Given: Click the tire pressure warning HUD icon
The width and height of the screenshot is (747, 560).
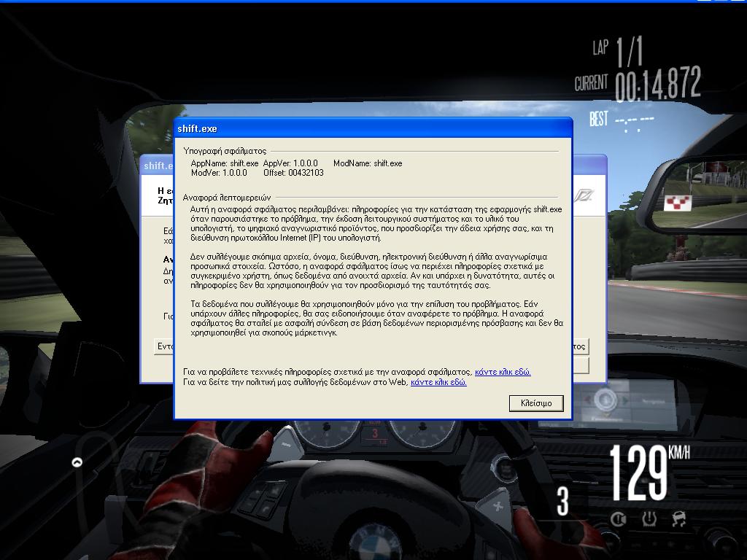Looking at the screenshot, I should tap(649, 518).
